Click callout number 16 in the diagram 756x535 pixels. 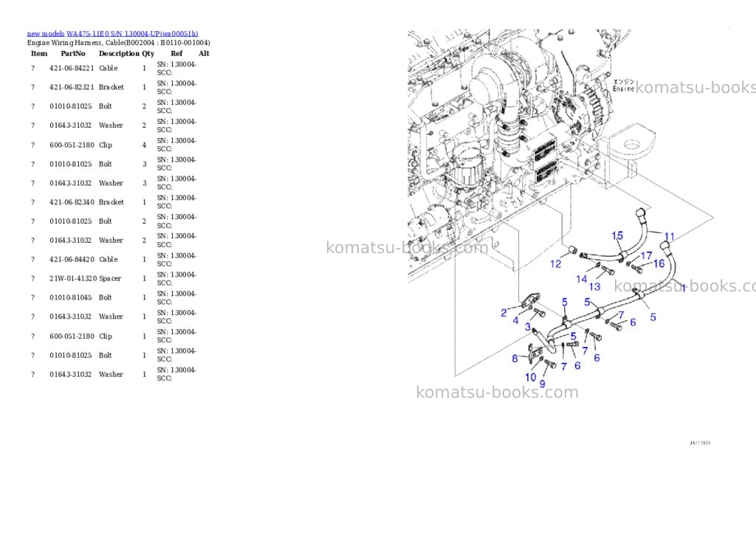(x=659, y=263)
